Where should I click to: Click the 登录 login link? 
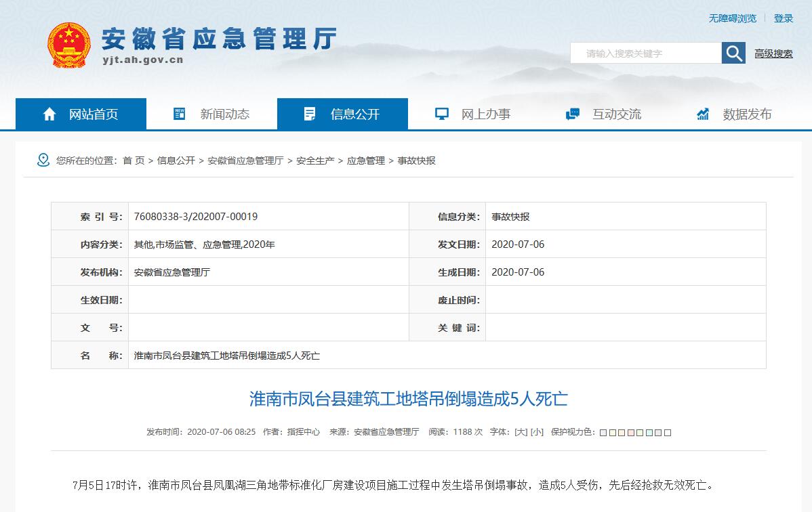coord(784,18)
